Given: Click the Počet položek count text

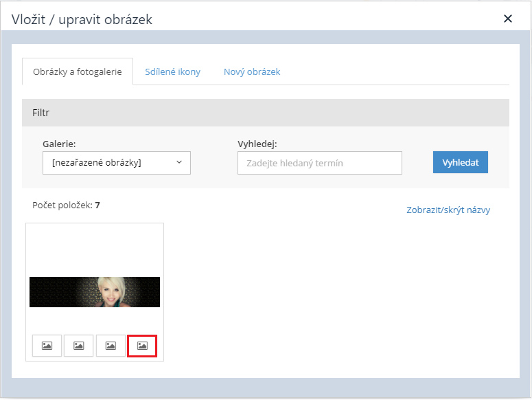Looking at the screenshot, I should pos(66,205).
